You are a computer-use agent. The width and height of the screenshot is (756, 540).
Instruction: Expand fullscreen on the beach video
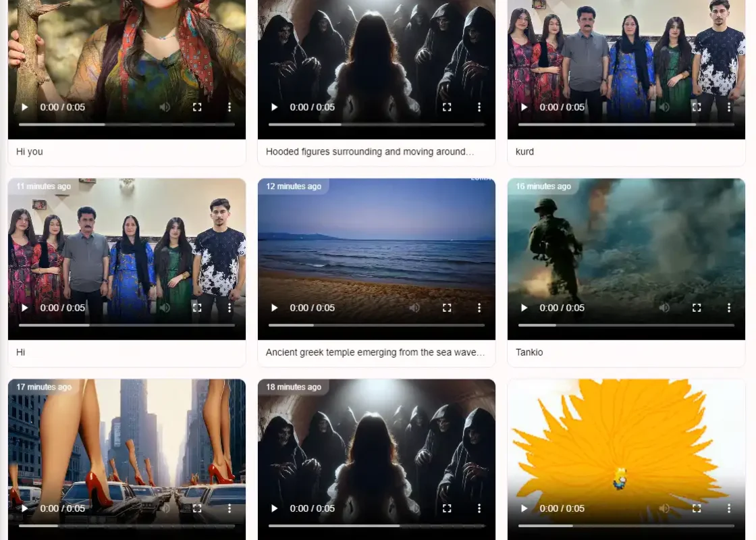tap(447, 308)
